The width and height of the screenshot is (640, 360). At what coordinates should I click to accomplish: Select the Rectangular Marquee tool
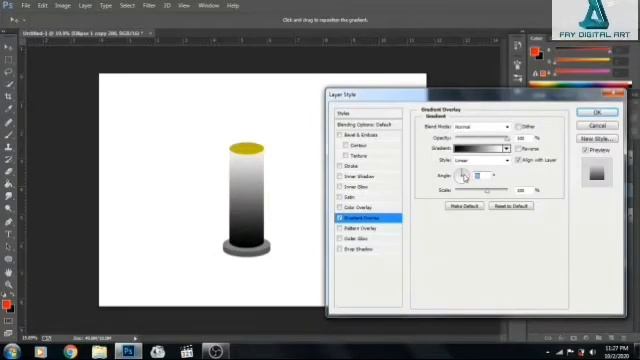pos(8,60)
